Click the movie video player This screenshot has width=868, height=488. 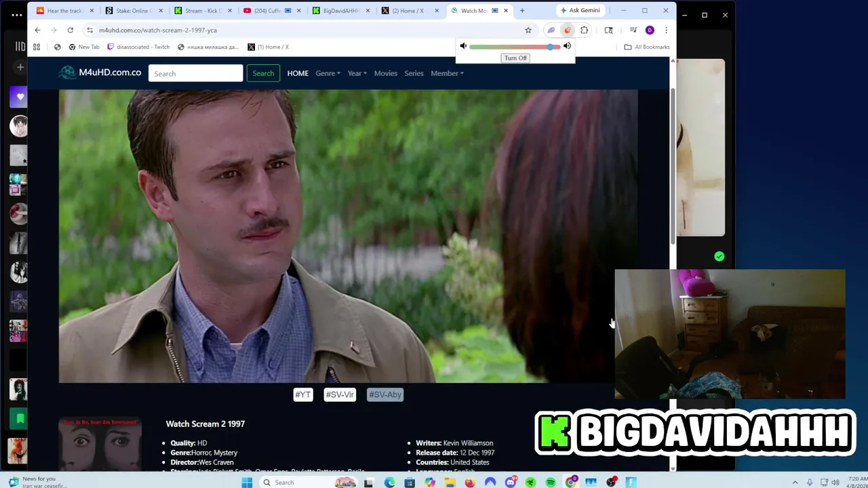pyautogui.click(x=348, y=236)
